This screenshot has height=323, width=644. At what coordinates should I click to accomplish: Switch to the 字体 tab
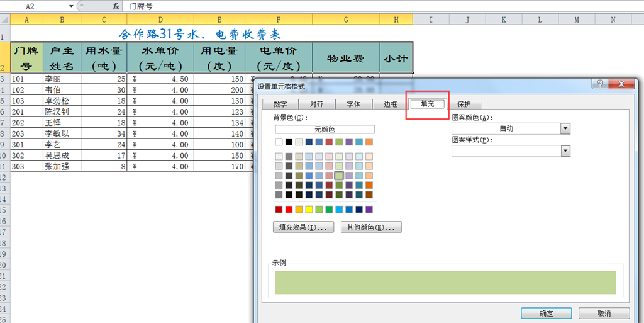click(x=354, y=105)
